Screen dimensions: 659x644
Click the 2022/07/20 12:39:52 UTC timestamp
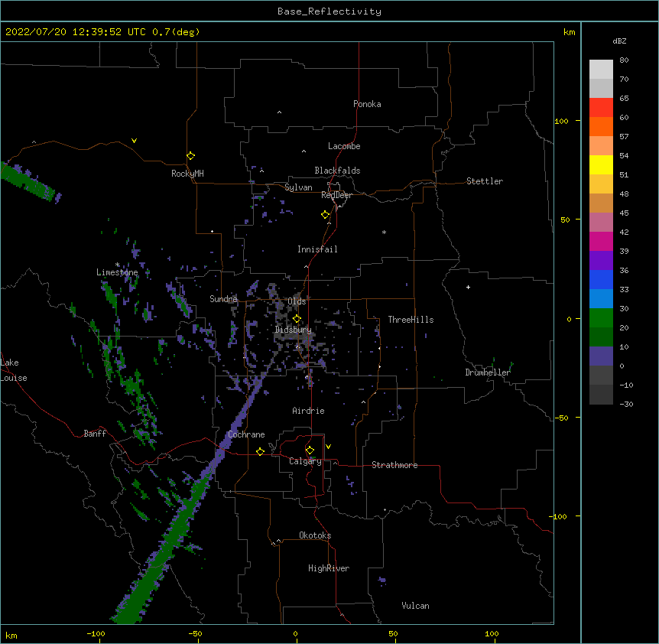pos(76,32)
